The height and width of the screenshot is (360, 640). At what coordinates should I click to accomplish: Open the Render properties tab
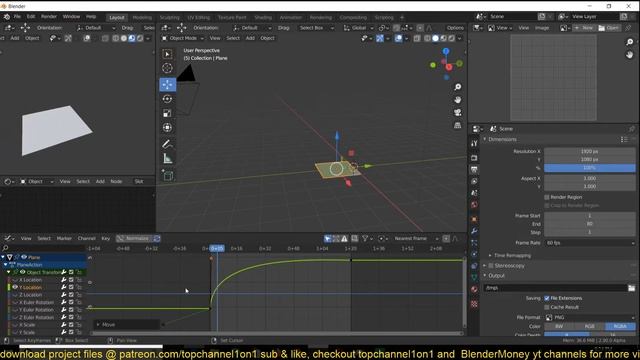pyautogui.click(x=474, y=158)
